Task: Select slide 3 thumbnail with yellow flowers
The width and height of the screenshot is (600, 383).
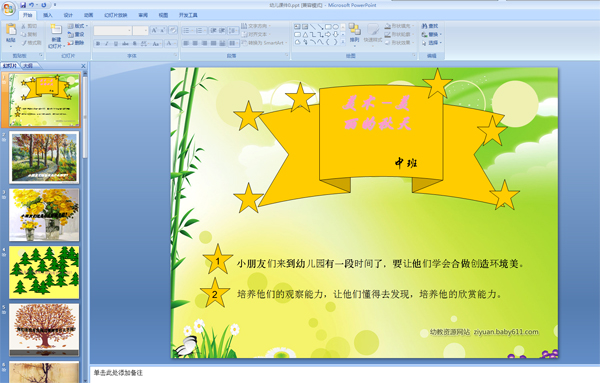Action: click(44, 215)
